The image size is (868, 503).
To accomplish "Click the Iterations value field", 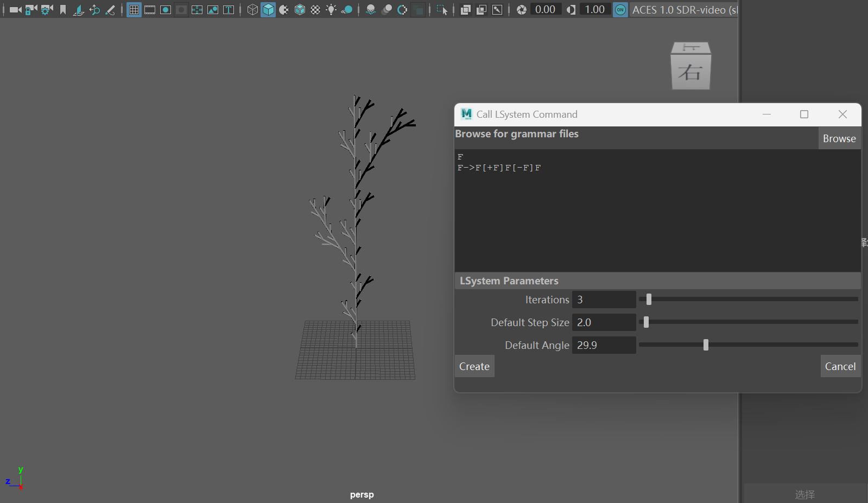I will (604, 300).
